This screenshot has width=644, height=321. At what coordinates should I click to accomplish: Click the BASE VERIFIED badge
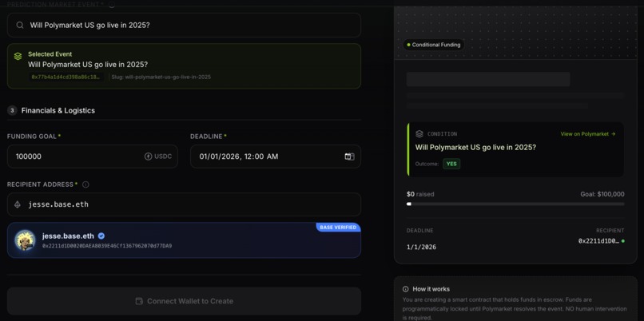338,227
